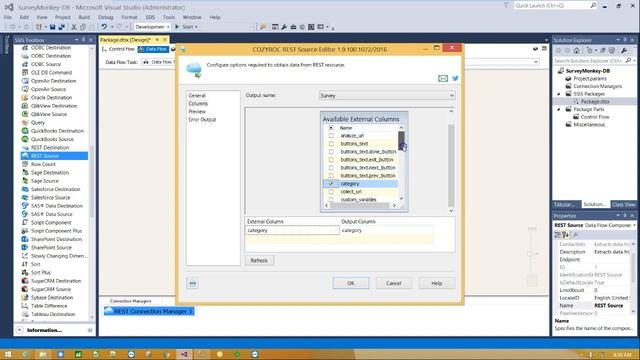Select Salesforce Destination in the toolbox
The height and width of the screenshot is (360, 640).
(56, 189)
